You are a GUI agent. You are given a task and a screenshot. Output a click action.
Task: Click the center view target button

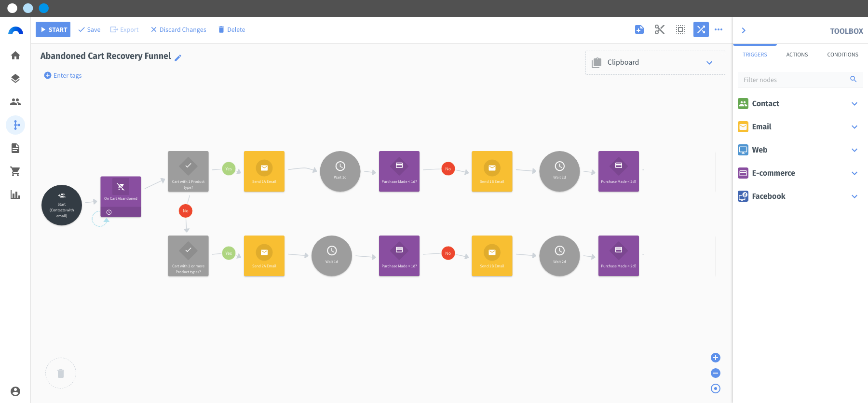[x=716, y=389]
